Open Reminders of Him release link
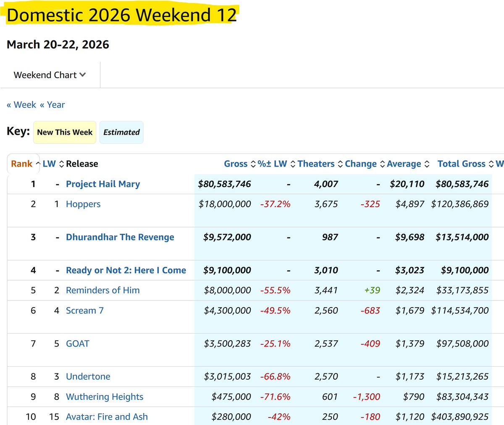Image resolution: width=504 pixels, height=425 pixels. click(102, 290)
